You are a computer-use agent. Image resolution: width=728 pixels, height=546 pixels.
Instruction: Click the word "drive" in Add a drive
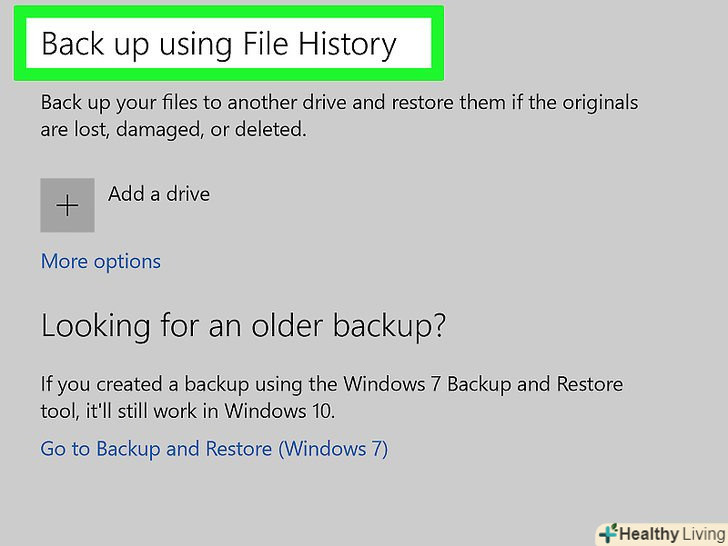187,194
